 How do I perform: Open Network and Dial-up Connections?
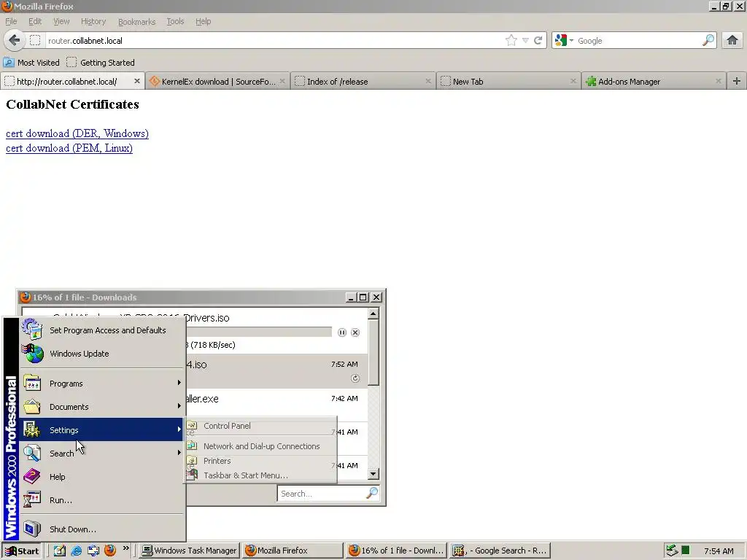(x=260, y=446)
